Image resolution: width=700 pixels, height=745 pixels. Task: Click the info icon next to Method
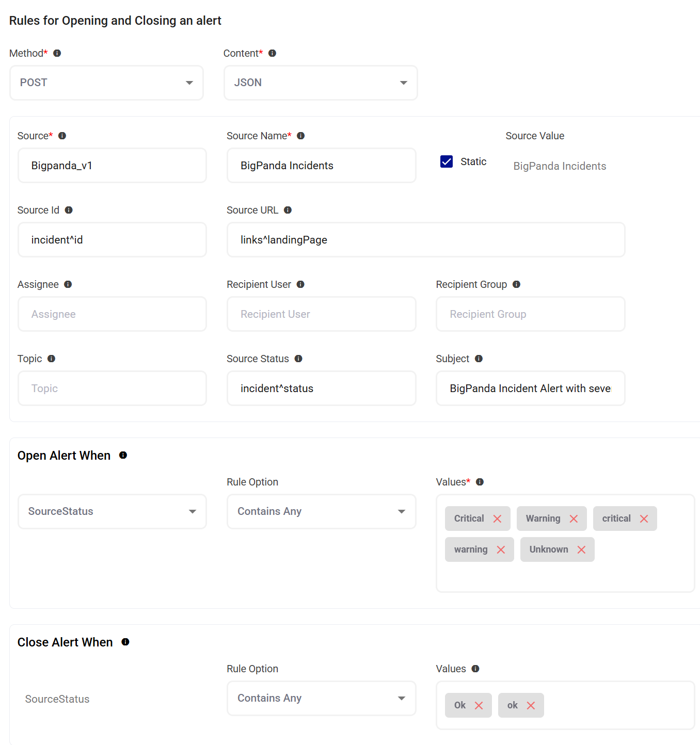coord(57,53)
